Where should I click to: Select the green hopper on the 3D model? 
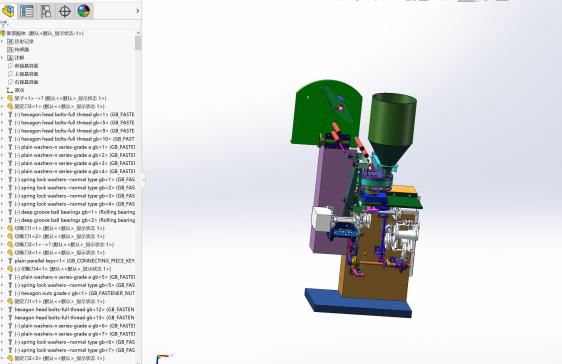393,125
